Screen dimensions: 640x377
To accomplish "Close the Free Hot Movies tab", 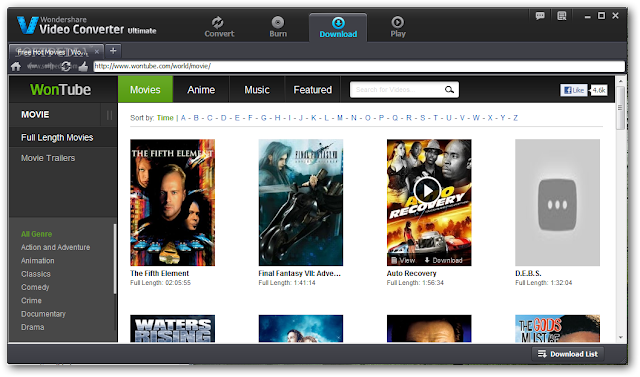I will coord(97,51).
